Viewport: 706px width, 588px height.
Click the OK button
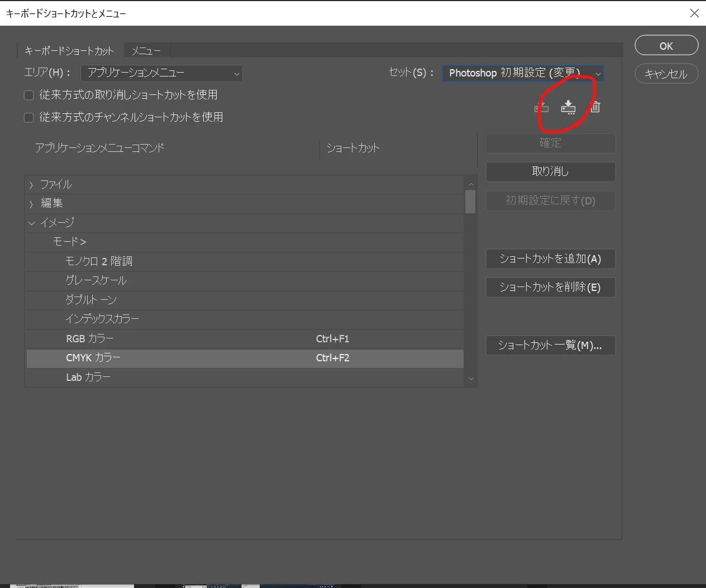666,46
